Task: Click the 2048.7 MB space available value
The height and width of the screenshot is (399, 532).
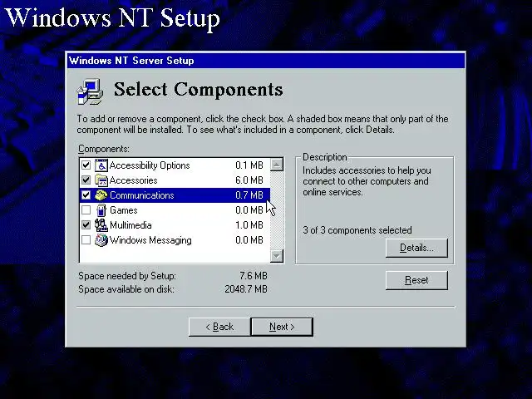Action: 246,289
